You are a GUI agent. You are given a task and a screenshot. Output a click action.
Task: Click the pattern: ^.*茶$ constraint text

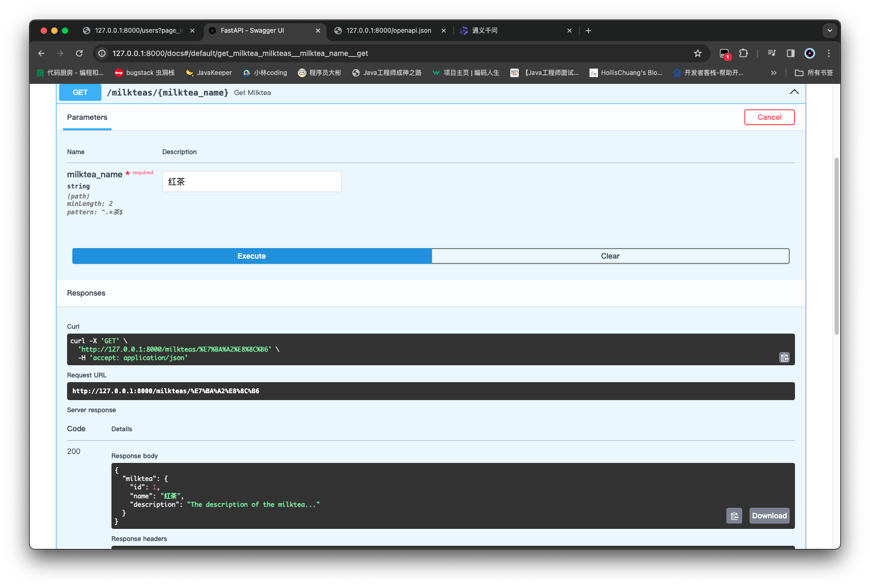pyautogui.click(x=95, y=212)
